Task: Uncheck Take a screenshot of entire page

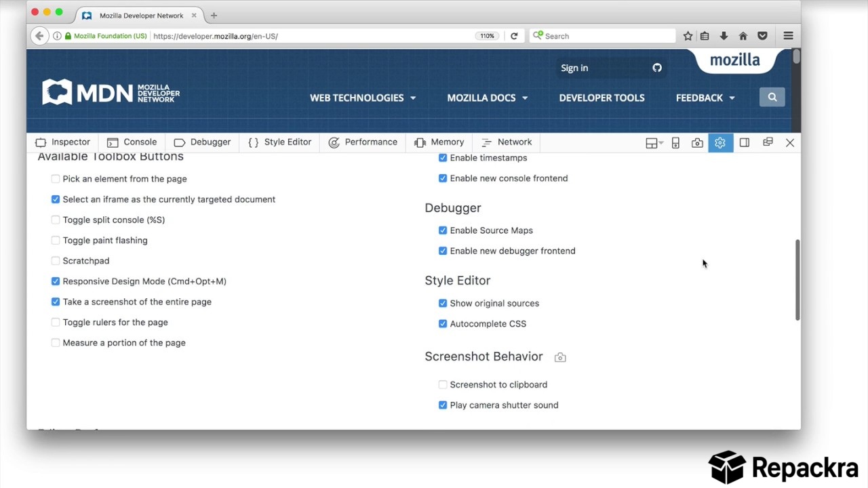Action: [56, 302]
